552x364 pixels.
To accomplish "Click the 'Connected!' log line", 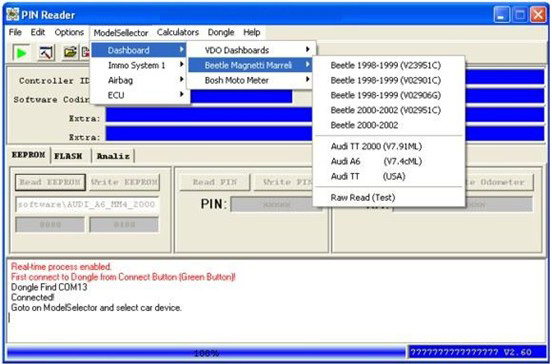I will tap(32, 297).
